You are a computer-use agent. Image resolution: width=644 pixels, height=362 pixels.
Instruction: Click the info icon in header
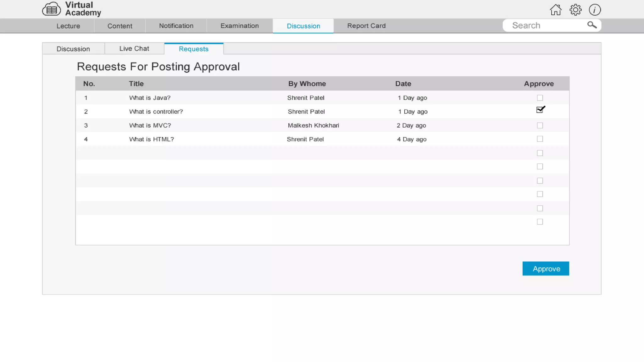pyautogui.click(x=595, y=10)
